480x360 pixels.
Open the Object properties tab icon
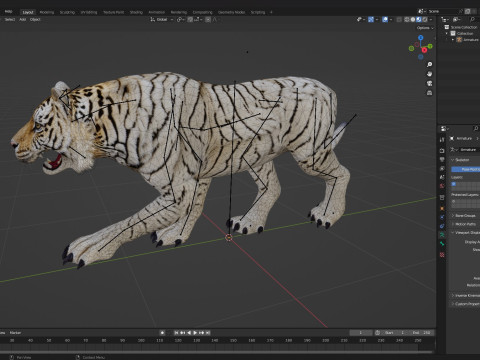pos(442,208)
